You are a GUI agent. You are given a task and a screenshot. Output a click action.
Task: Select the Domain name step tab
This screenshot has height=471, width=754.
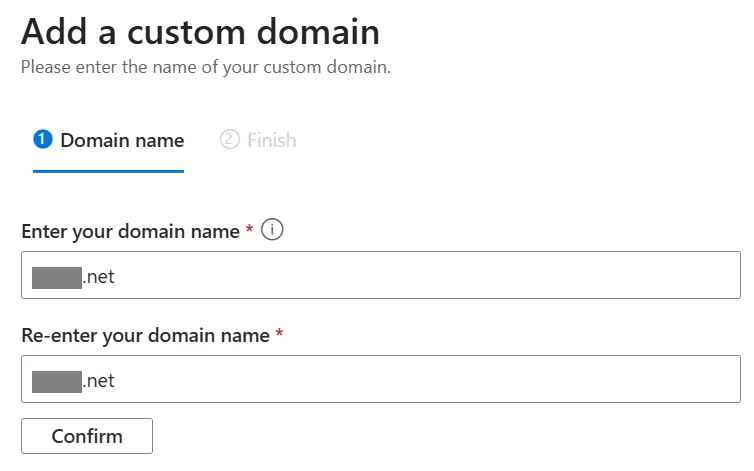109,140
